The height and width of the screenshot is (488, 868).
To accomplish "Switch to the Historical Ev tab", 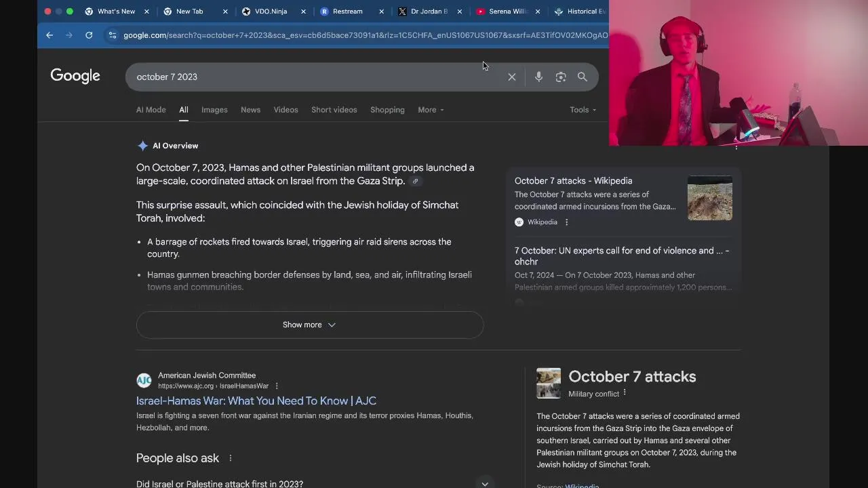I will [x=580, y=12].
